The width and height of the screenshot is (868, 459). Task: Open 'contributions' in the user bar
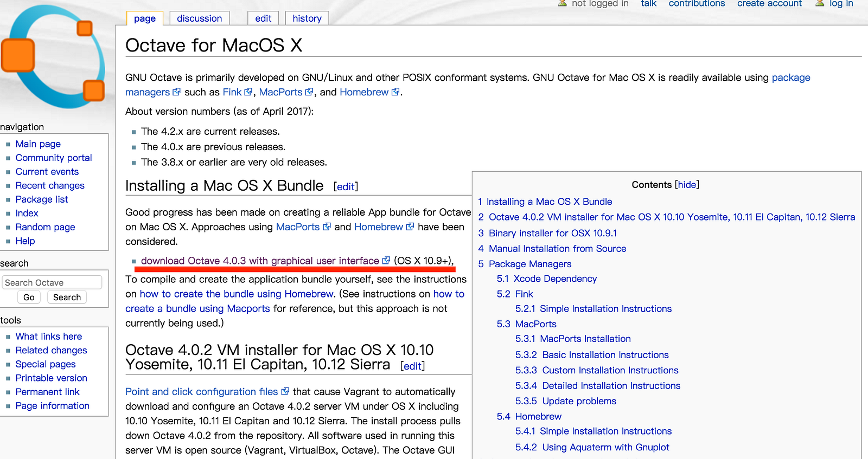click(697, 4)
